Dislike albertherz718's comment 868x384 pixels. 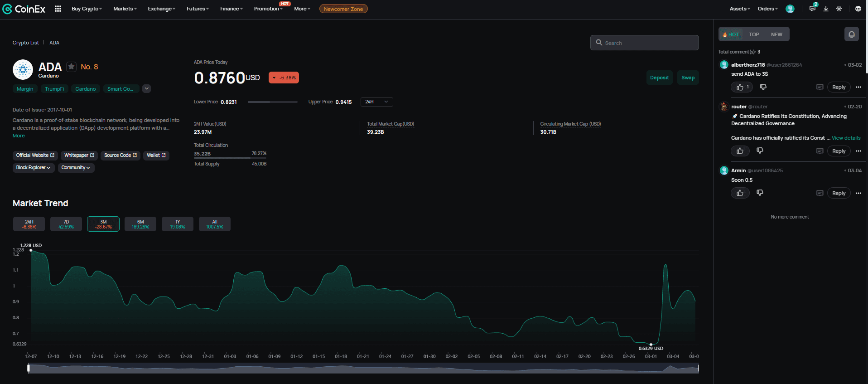click(x=763, y=87)
